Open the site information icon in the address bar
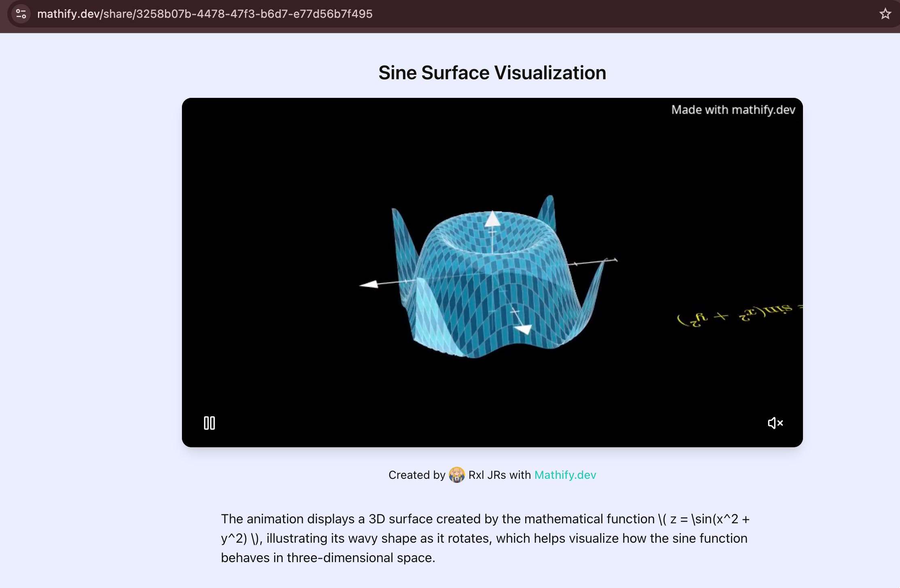900x588 pixels. [x=21, y=14]
